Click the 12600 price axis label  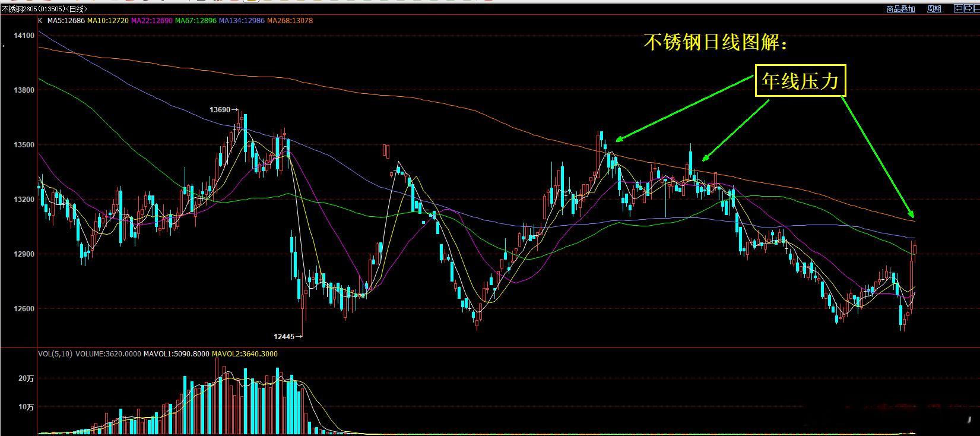(24, 309)
